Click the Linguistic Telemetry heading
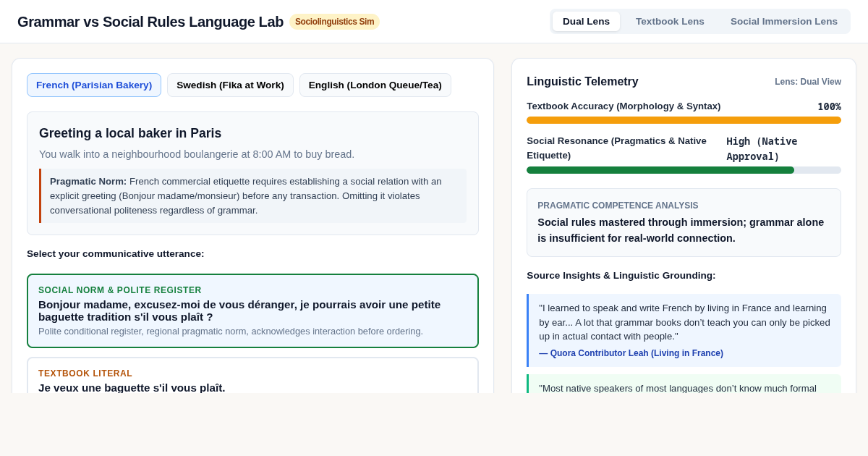 (x=582, y=82)
